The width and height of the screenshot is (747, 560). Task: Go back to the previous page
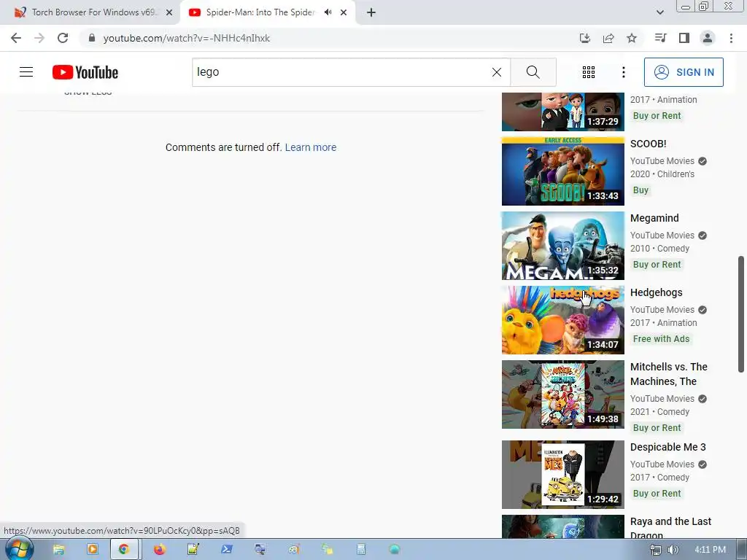[16, 38]
